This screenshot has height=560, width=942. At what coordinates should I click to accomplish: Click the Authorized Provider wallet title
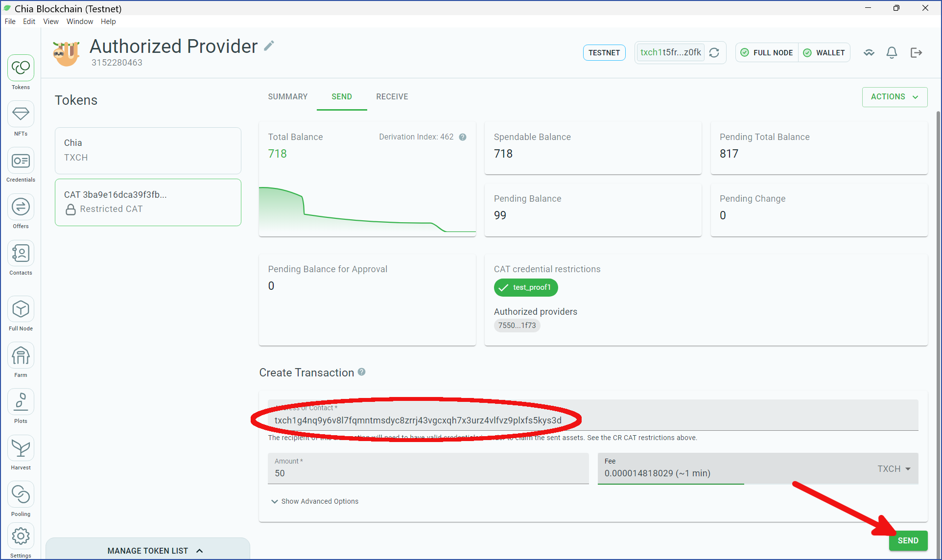[174, 46]
